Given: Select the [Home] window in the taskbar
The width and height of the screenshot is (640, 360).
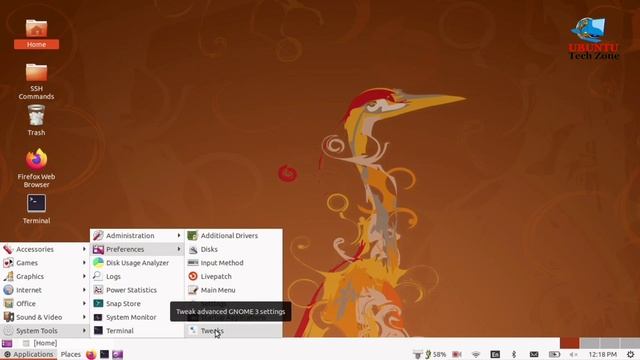Looking at the screenshot, I should [40, 343].
